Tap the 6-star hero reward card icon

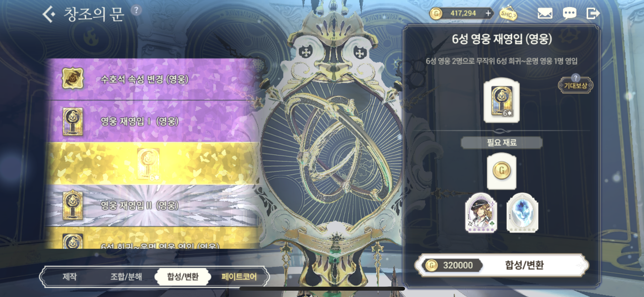pos(502,101)
